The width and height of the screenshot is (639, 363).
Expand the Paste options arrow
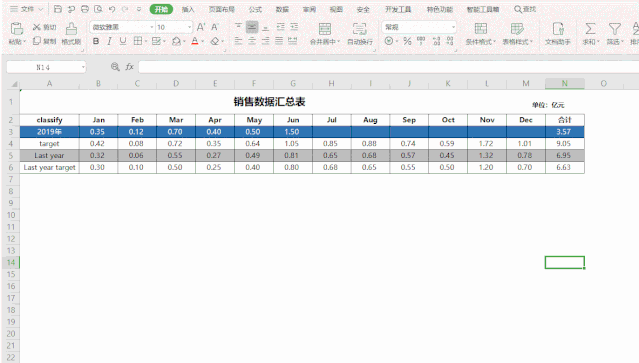point(24,42)
